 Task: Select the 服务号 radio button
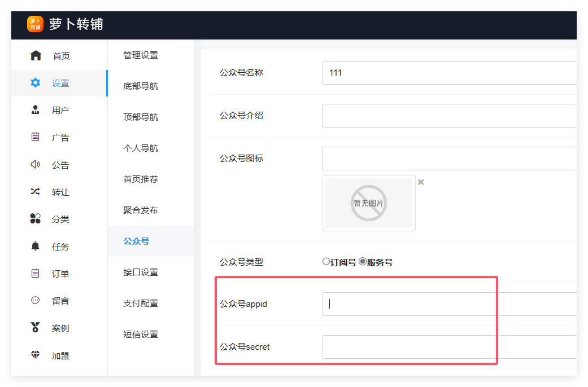pos(362,262)
